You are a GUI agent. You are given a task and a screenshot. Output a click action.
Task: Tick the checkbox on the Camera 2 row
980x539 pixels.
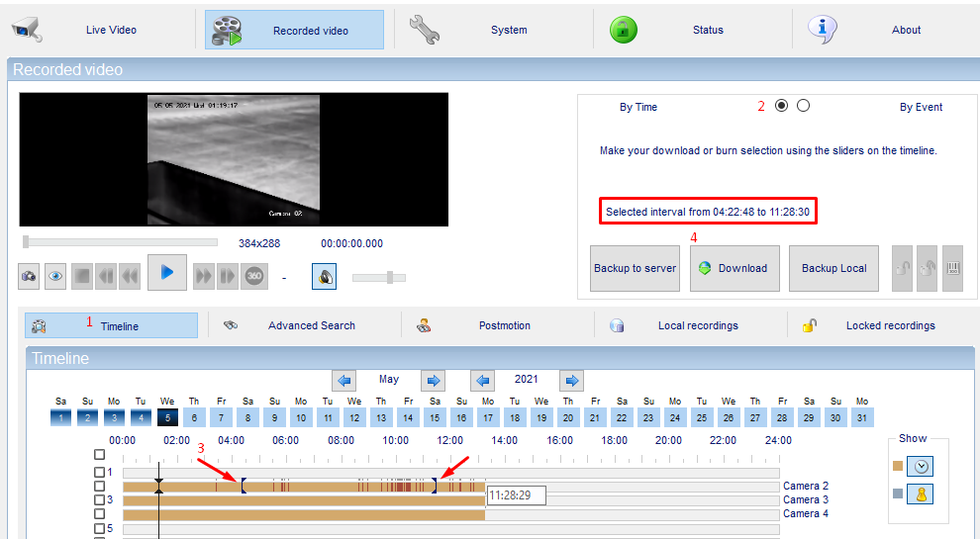tap(99, 486)
